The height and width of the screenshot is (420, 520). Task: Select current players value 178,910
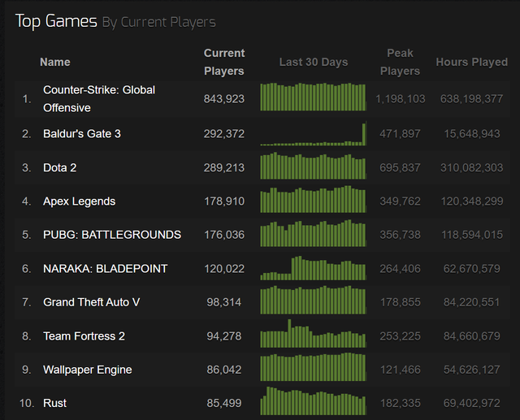tap(224, 201)
